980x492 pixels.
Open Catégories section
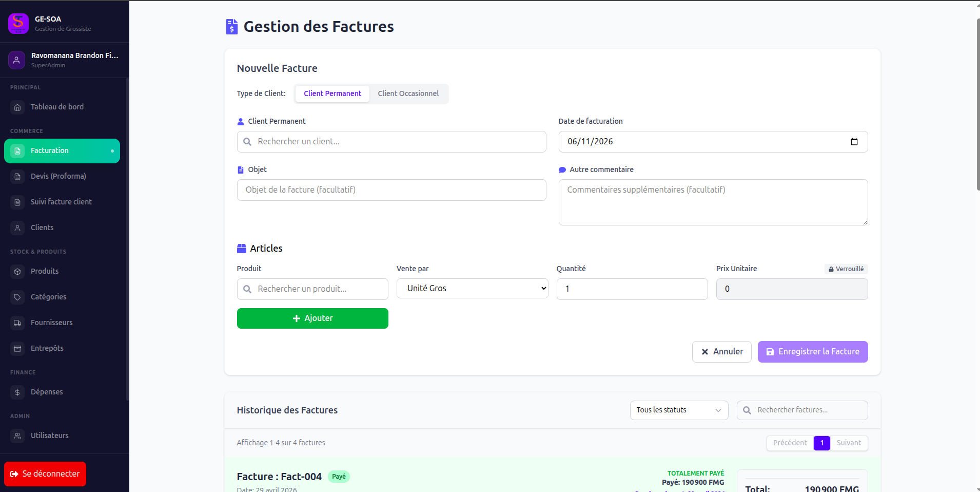(62, 297)
